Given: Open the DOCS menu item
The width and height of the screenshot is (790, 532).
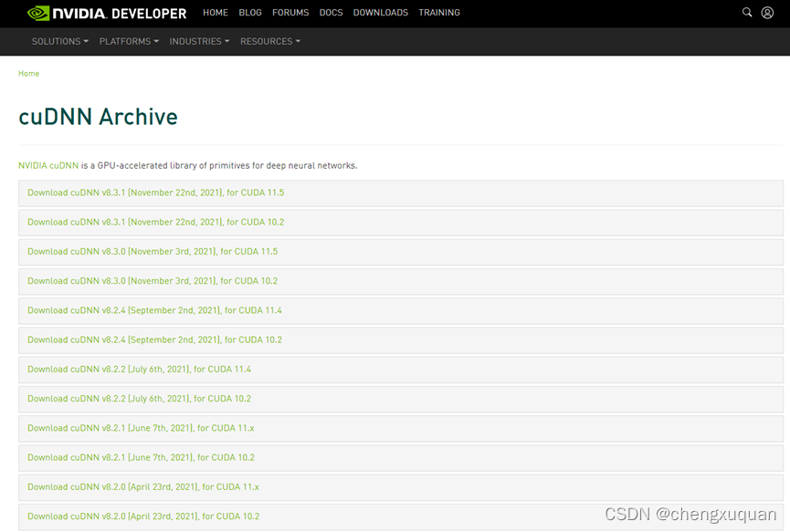Looking at the screenshot, I should pyautogui.click(x=331, y=13).
